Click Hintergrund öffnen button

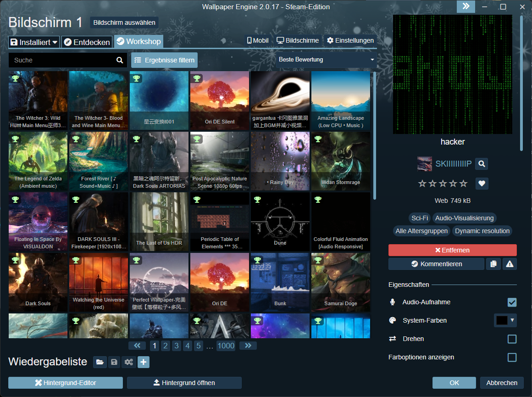click(x=184, y=383)
